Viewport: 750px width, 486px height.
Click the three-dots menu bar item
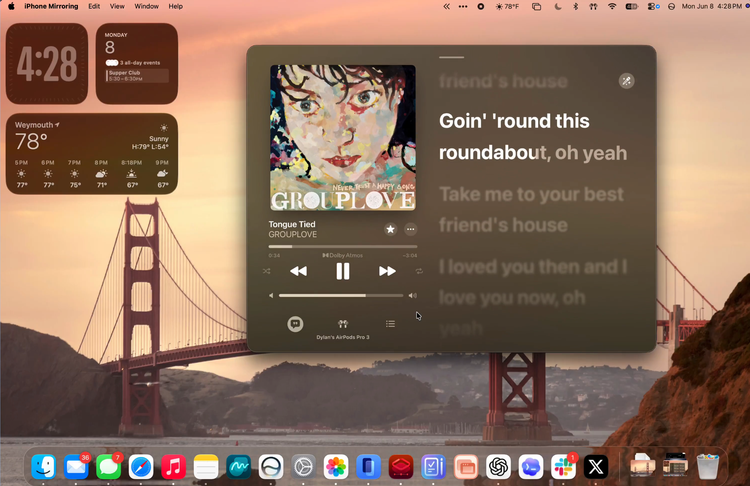tap(463, 6)
